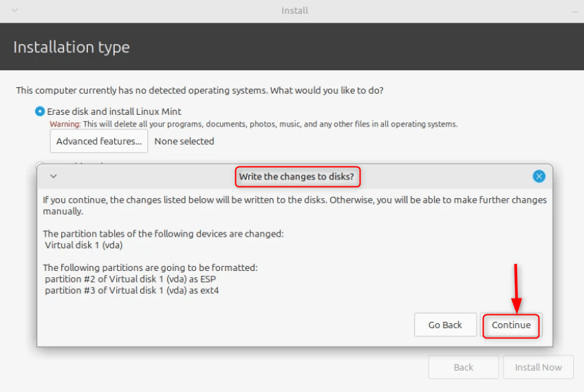Open Advanced features options
The image size is (584, 392).
pyautogui.click(x=98, y=141)
